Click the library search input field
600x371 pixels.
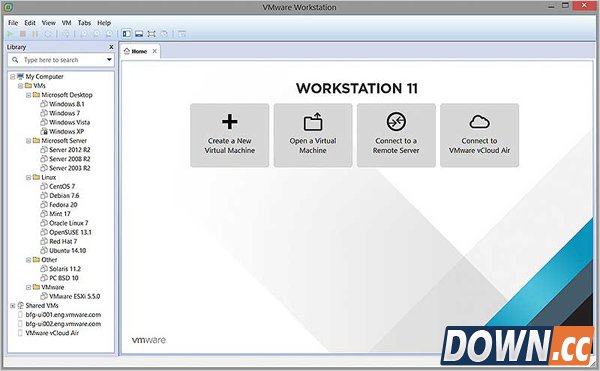[x=61, y=60]
